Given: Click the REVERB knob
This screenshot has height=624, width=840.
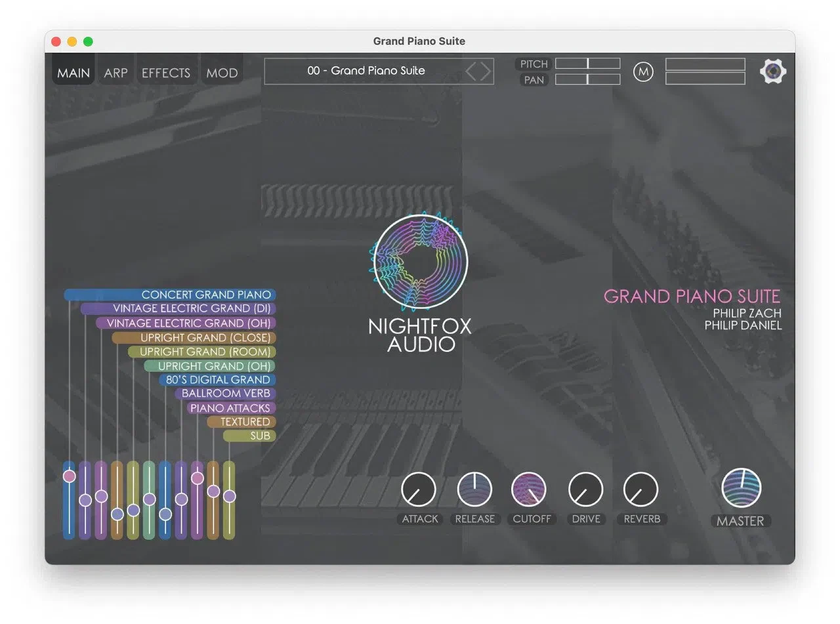Looking at the screenshot, I should coord(641,489).
